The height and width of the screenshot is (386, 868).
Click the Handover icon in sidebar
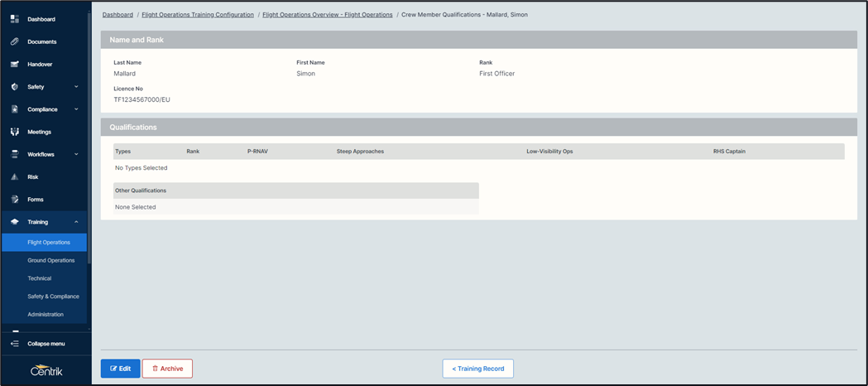14,64
